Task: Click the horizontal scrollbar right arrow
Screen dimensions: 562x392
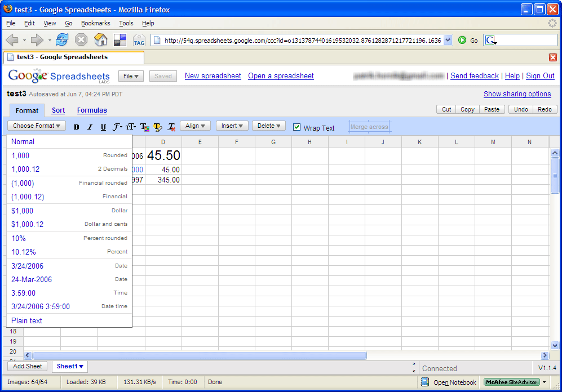Action: pos(545,355)
